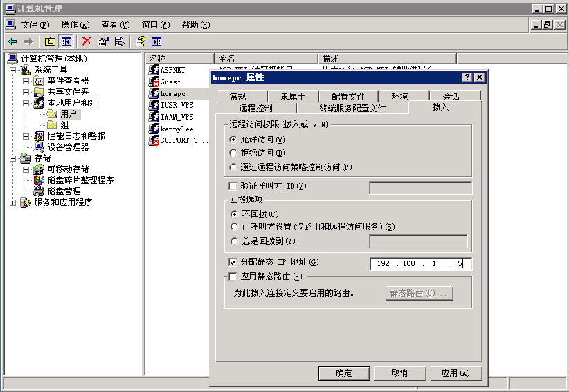Toggle the Show/Hide console tree icon
This screenshot has width=569, height=392.
pyautogui.click(x=66, y=41)
